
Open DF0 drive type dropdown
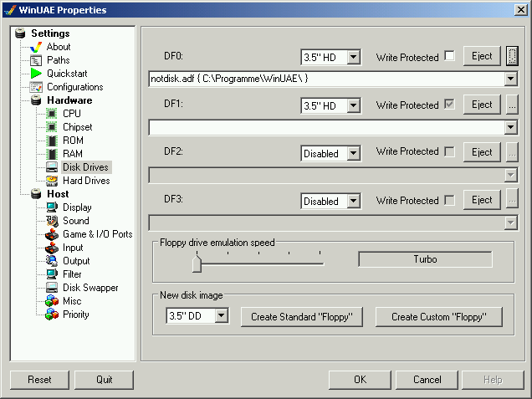[353, 57]
